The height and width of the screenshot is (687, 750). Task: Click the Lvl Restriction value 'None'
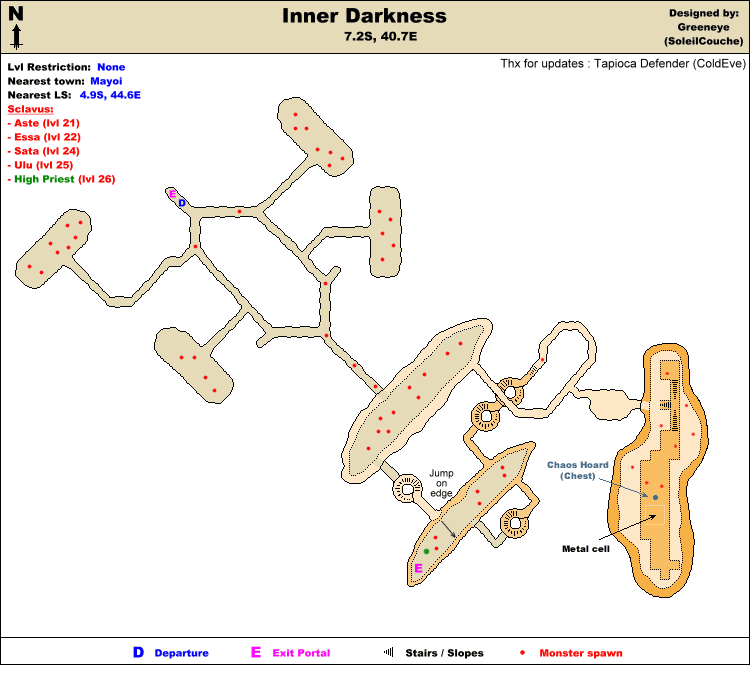point(111,67)
